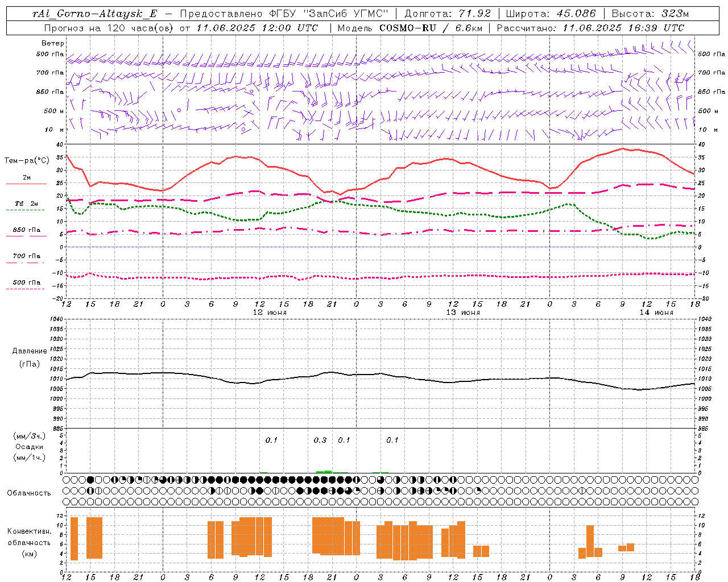Click the Ветер panel label
Viewport: 728px width, 582px height.
[x=53, y=43]
